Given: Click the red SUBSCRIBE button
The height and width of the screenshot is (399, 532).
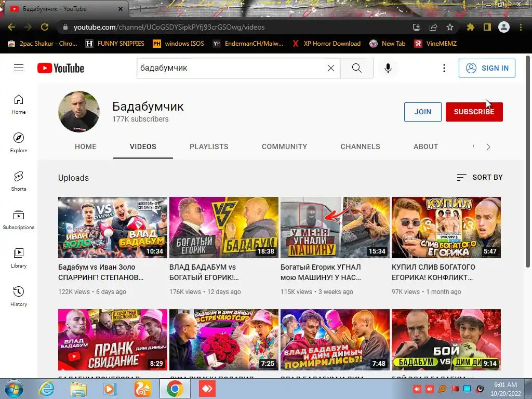Looking at the screenshot, I should point(474,112).
